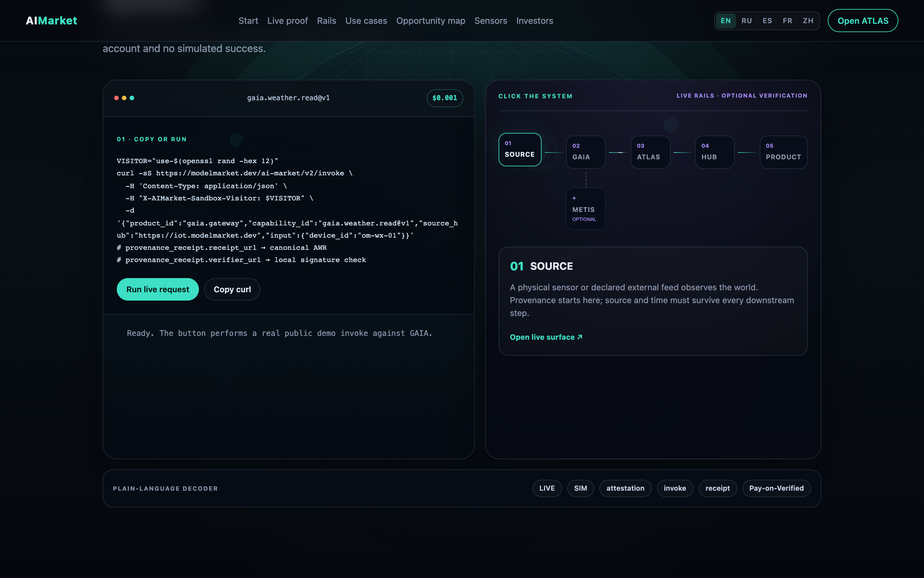Image resolution: width=924 pixels, height=578 pixels.
Task: Click the '01 · COPY OR RUN' label
Action: tap(151, 139)
